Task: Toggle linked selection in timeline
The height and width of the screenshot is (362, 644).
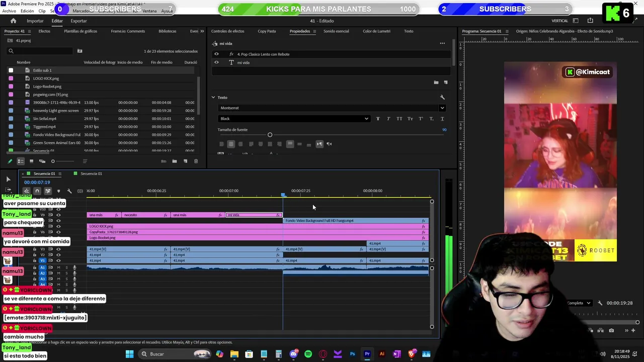Action: (48, 191)
